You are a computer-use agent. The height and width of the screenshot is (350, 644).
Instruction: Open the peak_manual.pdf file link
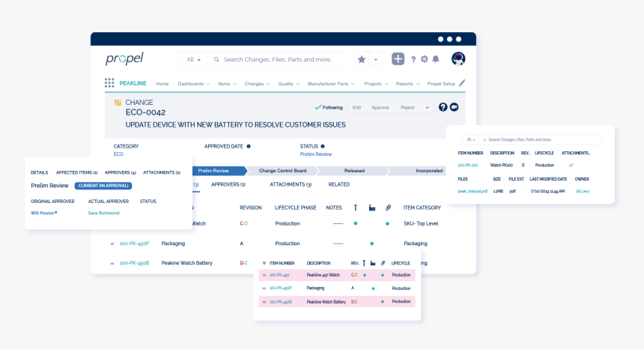pos(473,191)
